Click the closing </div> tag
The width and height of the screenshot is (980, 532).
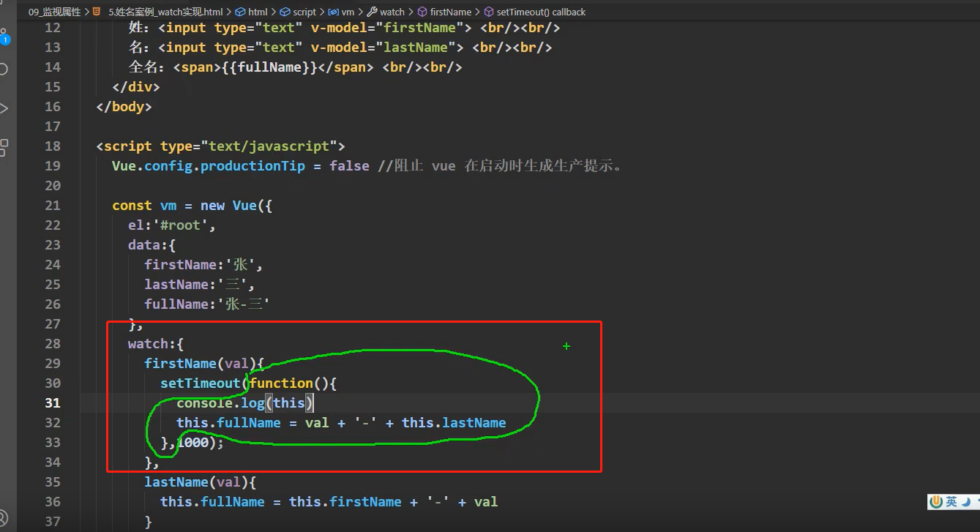(136, 87)
